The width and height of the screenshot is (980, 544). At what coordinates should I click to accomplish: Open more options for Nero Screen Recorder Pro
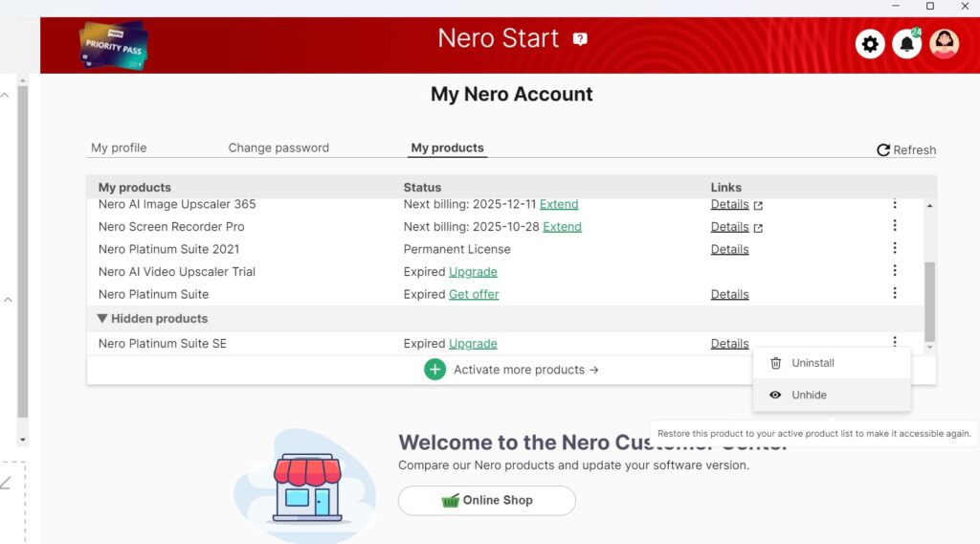[895, 226]
